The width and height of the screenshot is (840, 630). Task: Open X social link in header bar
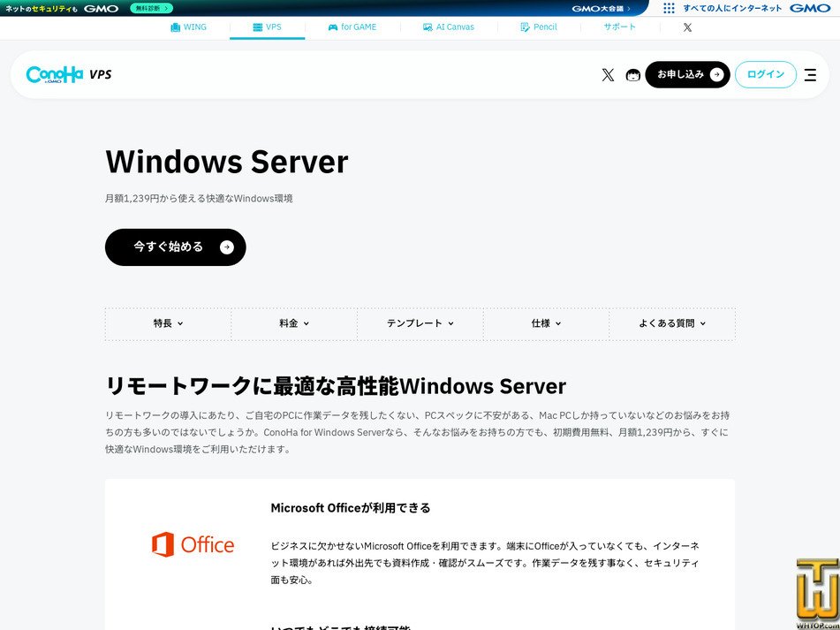[608, 75]
